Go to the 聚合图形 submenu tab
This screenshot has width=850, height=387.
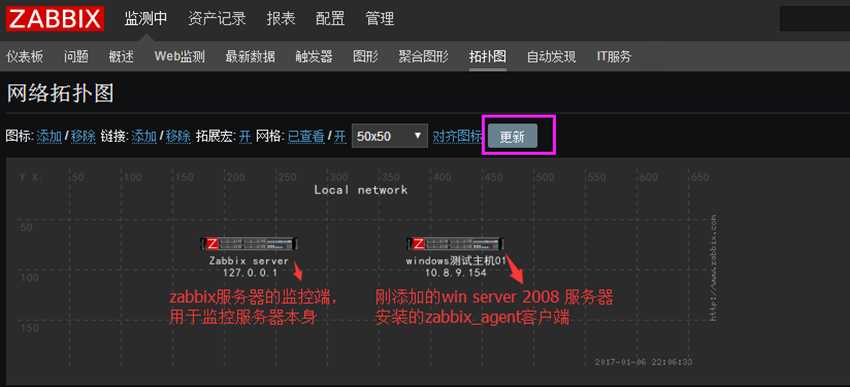[423, 56]
